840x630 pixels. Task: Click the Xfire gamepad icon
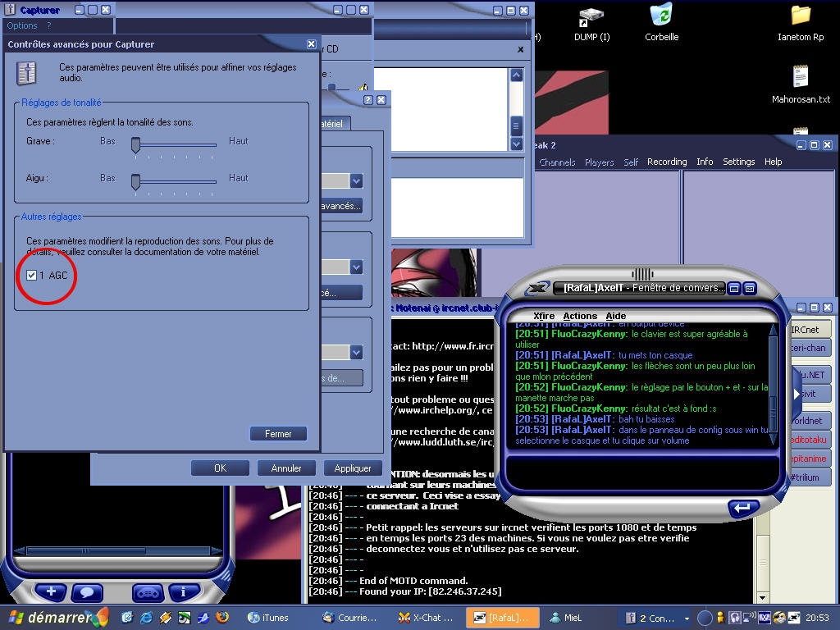coord(148,591)
